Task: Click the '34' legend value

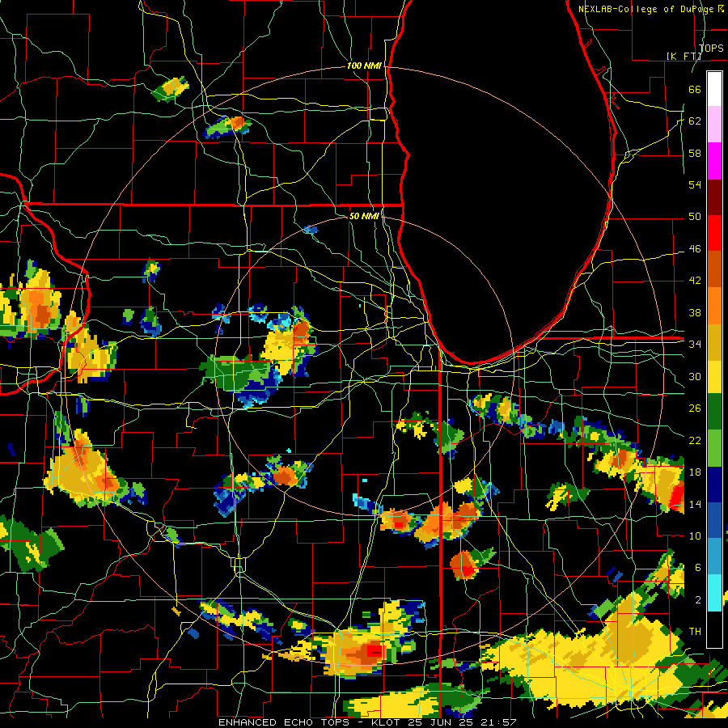Action: point(695,345)
